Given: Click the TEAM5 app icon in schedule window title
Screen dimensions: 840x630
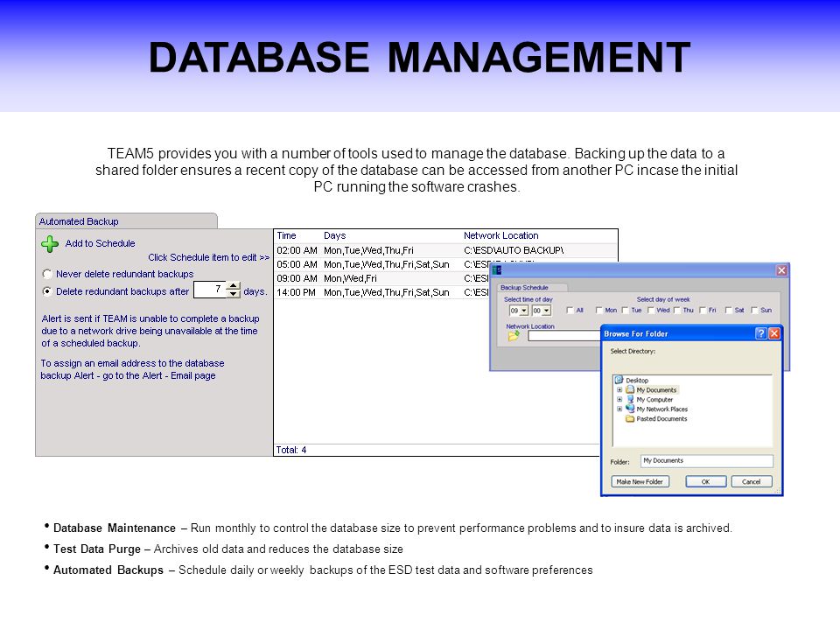Looking at the screenshot, I should (497, 270).
